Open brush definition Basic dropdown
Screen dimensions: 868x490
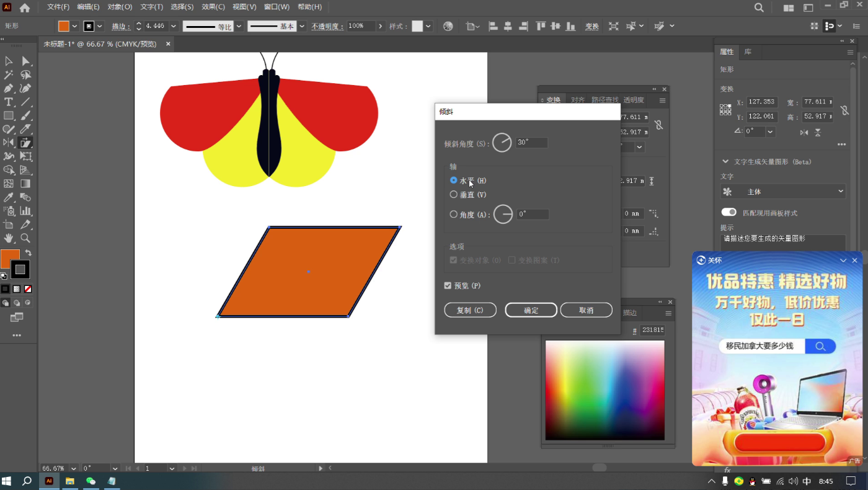pyautogui.click(x=302, y=26)
